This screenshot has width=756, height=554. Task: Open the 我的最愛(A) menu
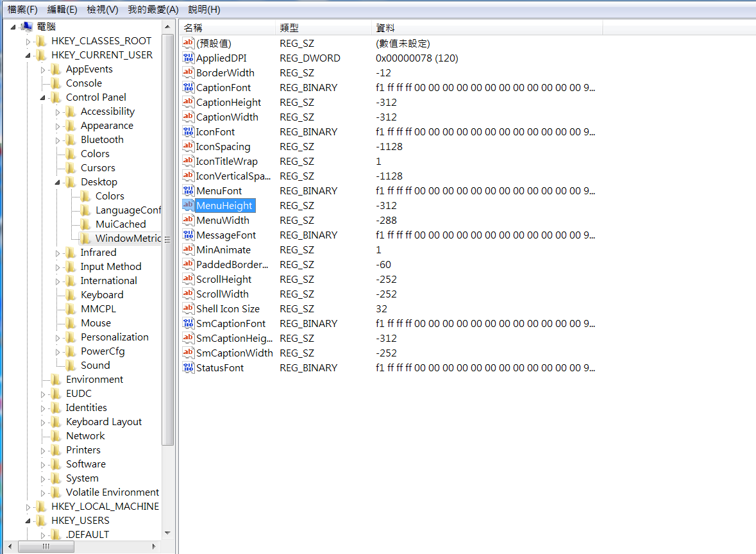[x=153, y=10]
